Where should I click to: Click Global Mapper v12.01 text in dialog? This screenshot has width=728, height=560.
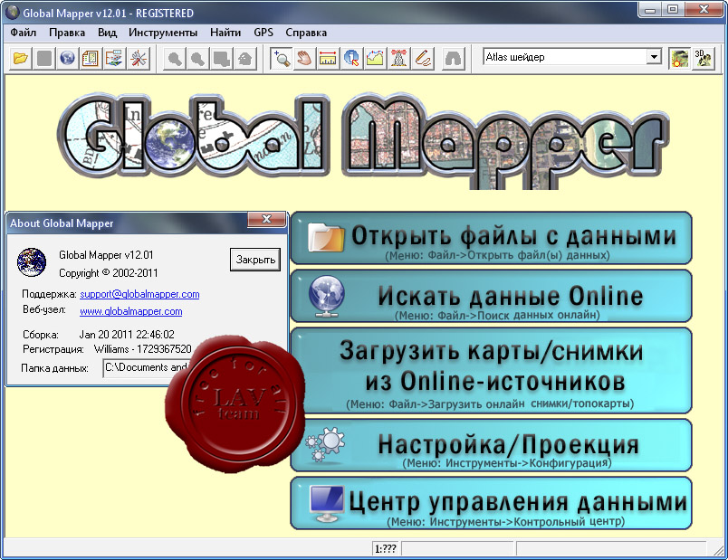coord(106,255)
